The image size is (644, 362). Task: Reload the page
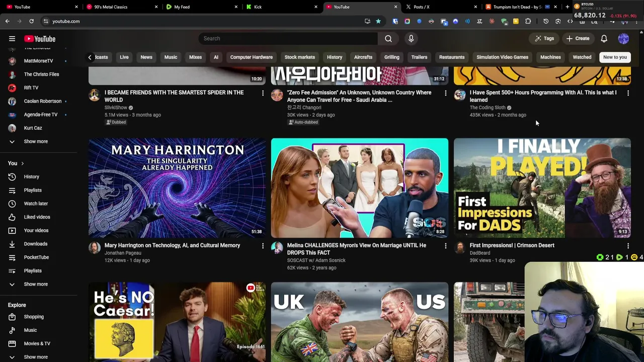click(31, 21)
